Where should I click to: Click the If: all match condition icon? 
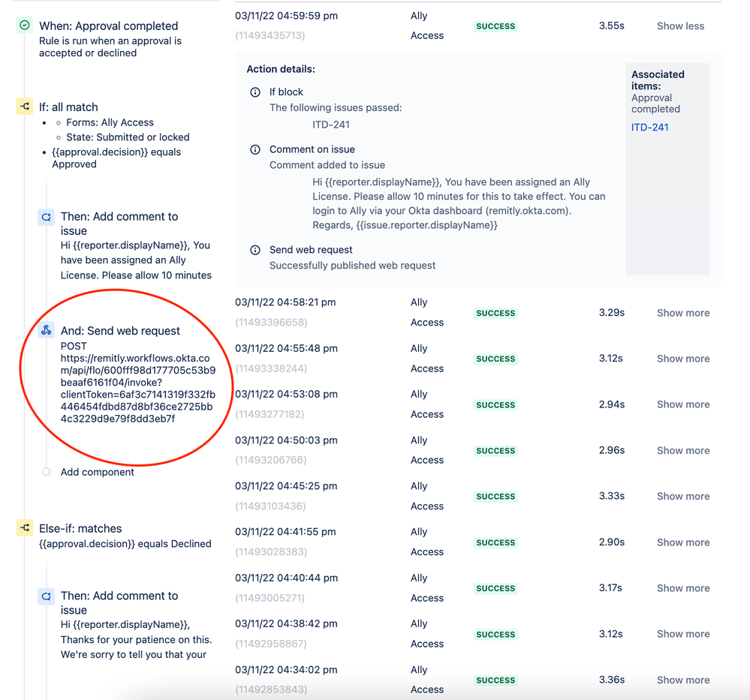click(x=25, y=106)
